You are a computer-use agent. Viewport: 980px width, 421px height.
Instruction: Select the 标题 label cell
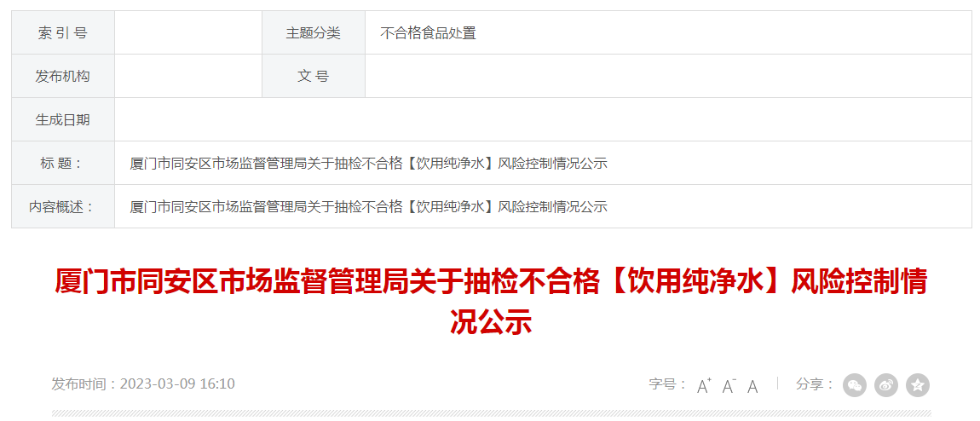click(x=62, y=163)
